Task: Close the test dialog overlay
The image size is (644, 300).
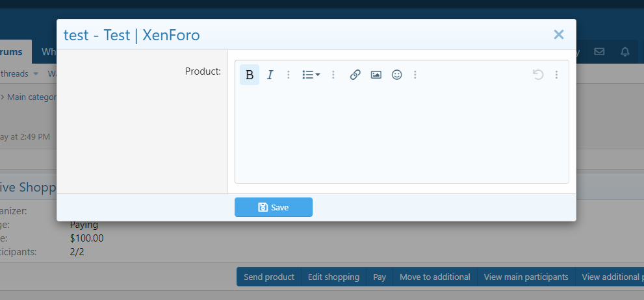Action: click(558, 34)
